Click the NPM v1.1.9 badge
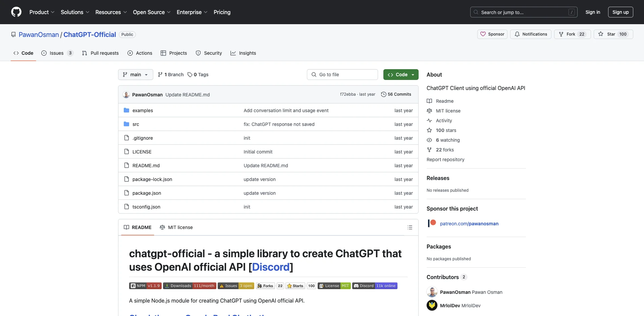The height and width of the screenshot is (316, 644). (145, 286)
